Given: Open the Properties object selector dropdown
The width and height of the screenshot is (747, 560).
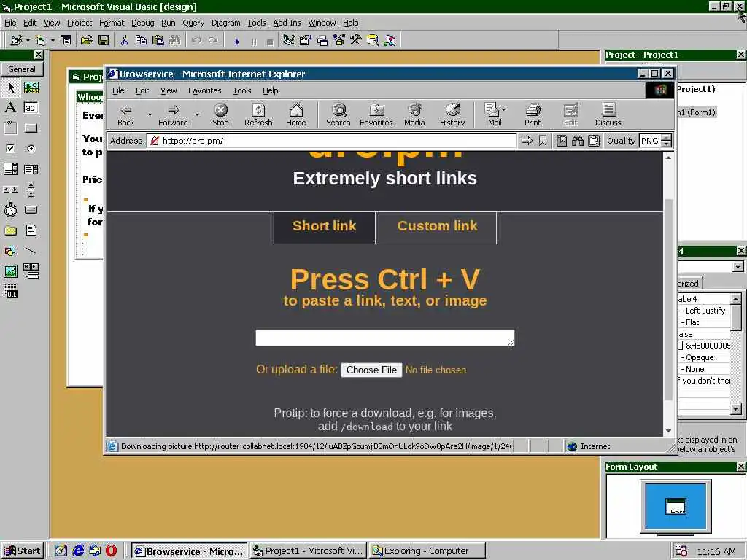Looking at the screenshot, I should coord(738,267).
